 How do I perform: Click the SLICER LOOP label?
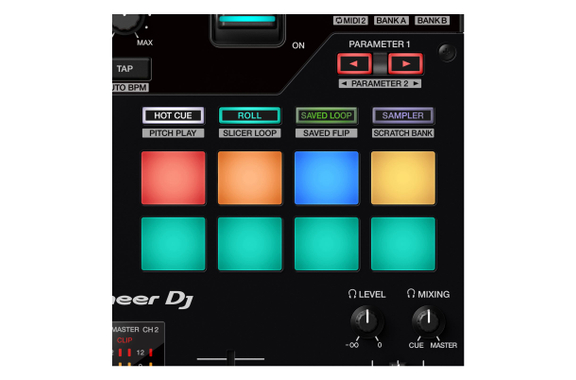click(249, 133)
